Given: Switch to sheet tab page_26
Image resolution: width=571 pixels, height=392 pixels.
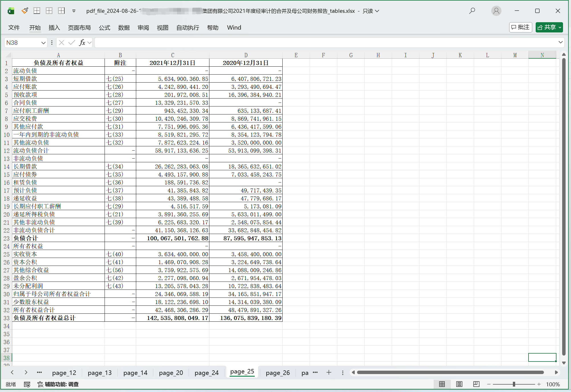Looking at the screenshot, I should click(278, 373).
